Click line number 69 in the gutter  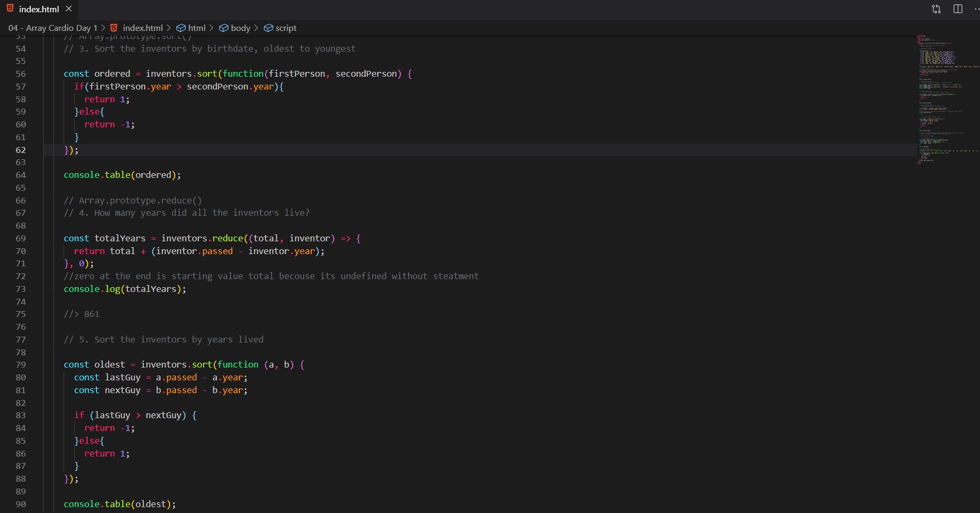coord(21,238)
